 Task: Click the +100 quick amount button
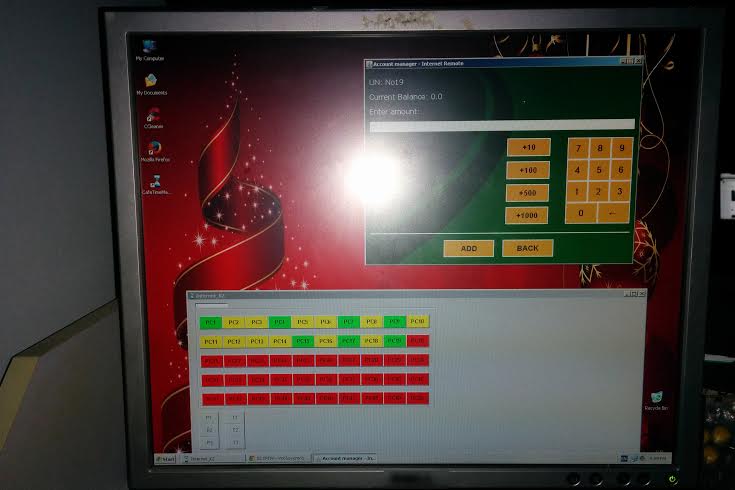pos(528,171)
